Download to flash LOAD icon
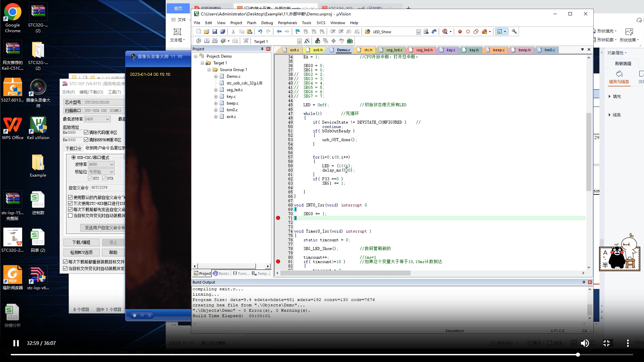This screenshot has width=644, height=362. 246,41
